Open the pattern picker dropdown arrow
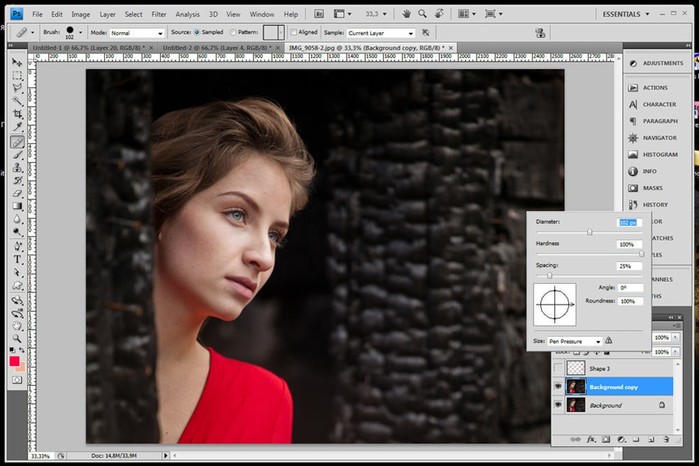 point(281,33)
